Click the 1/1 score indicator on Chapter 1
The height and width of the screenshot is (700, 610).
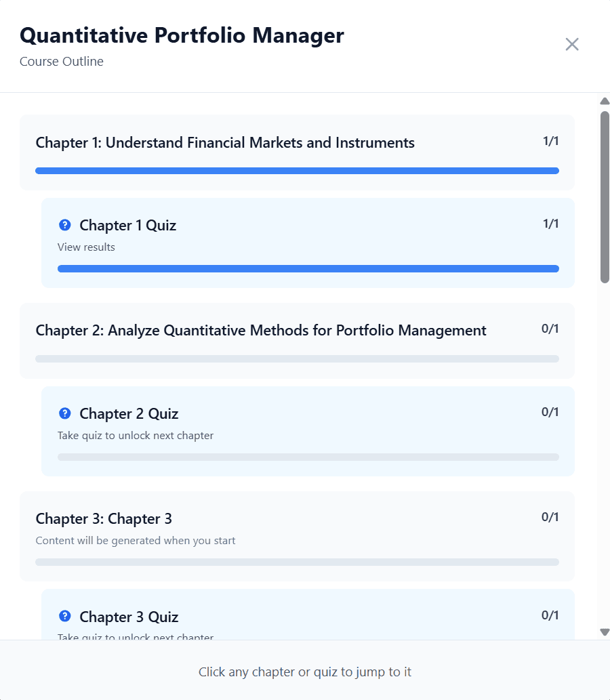pyautogui.click(x=550, y=140)
